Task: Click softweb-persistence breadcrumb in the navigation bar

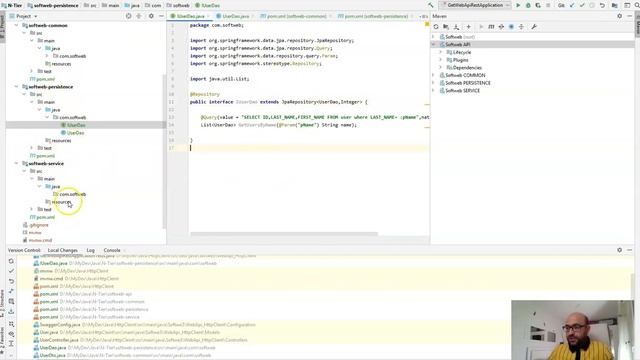Action: (x=56, y=5)
